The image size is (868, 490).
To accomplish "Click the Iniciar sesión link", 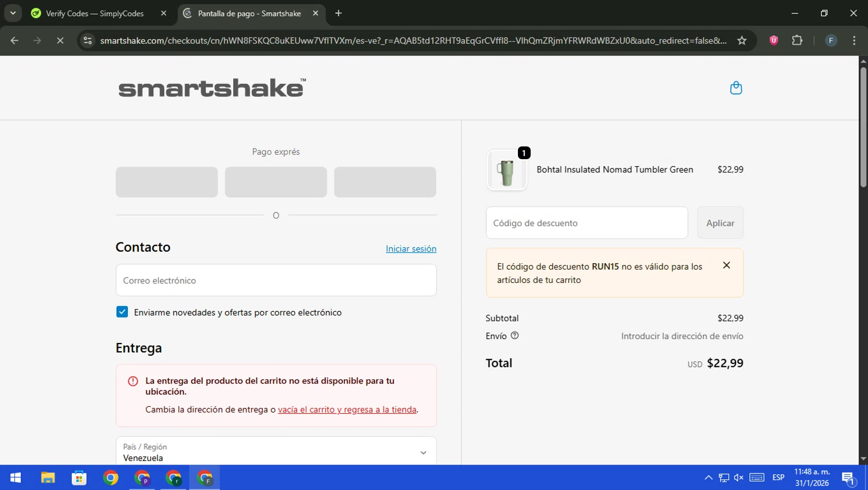I will click(411, 249).
